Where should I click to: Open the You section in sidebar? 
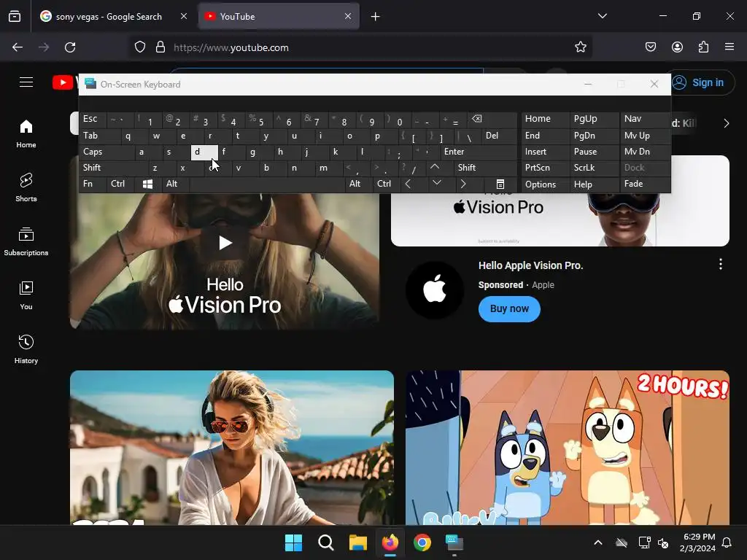[x=26, y=295]
